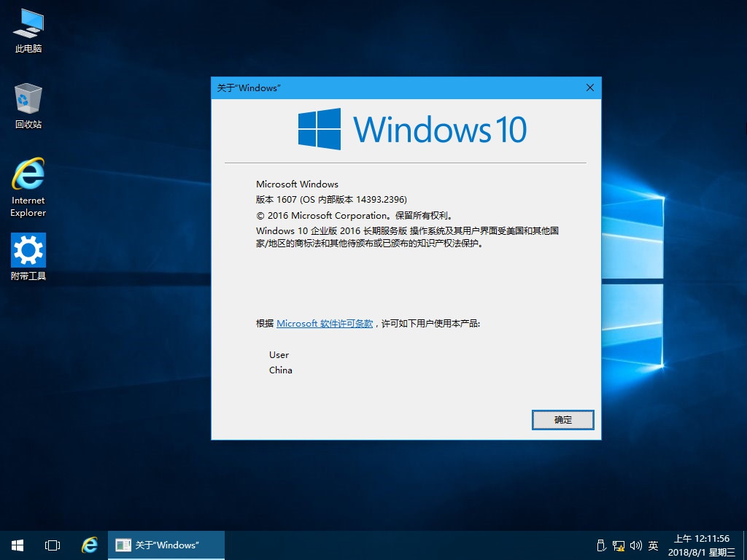Click the Windows 10 企业版 2016 长期服务版 text
This screenshot has width=747, height=560.
[332, 231]
